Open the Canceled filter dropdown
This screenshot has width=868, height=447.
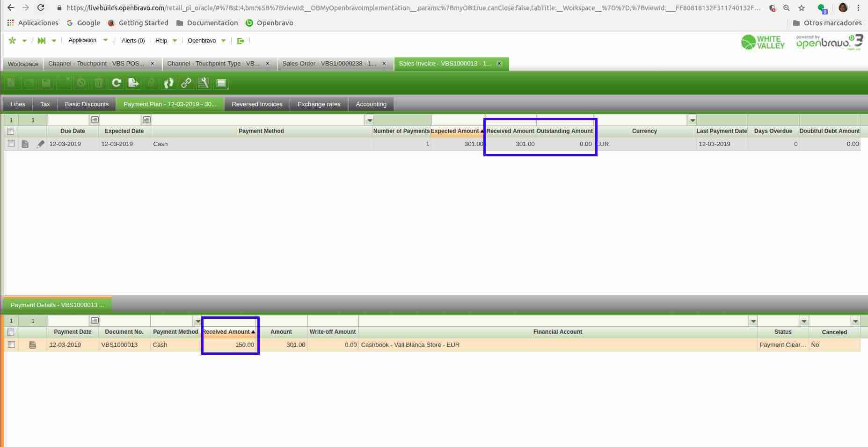point(855,321)
